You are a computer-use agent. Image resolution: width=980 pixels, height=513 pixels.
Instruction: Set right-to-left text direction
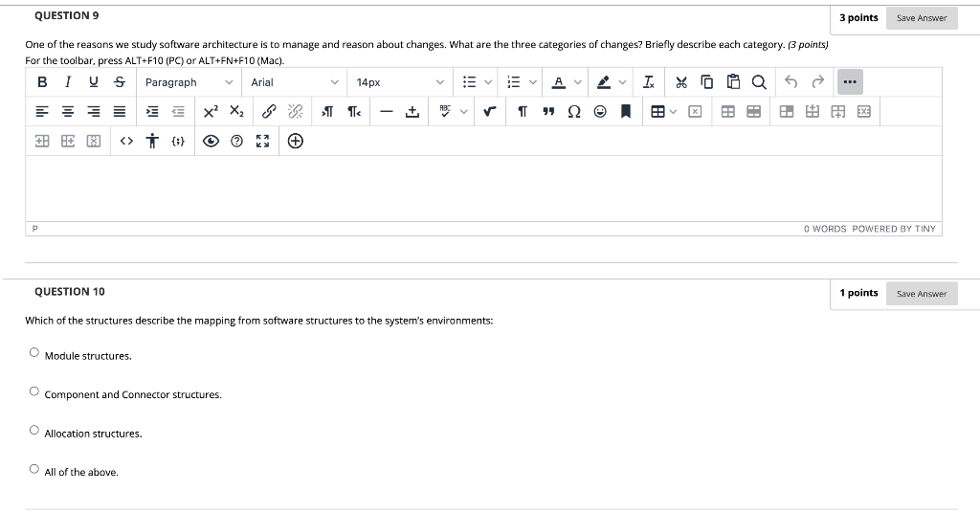(x=354, y=111)
